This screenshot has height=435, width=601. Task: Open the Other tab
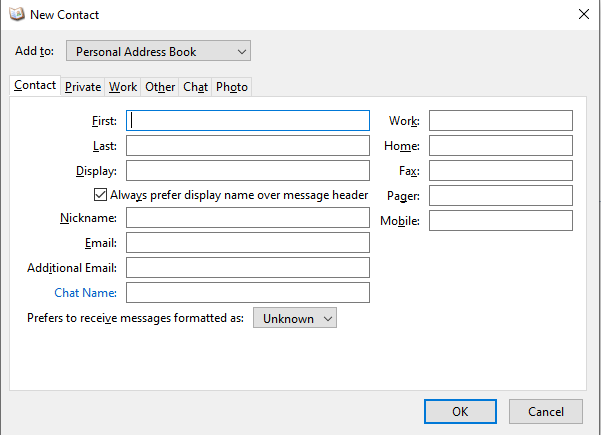point(160,87)
